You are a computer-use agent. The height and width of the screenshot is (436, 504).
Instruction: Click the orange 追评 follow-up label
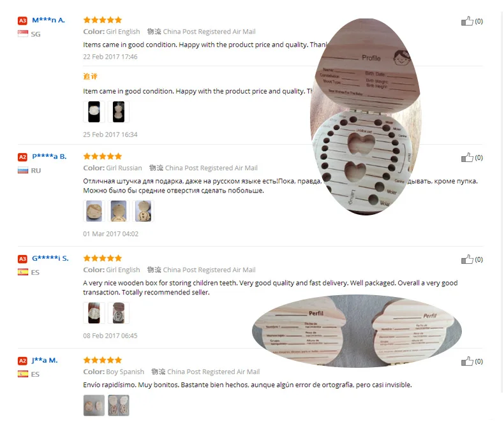[x=90, y=76]
